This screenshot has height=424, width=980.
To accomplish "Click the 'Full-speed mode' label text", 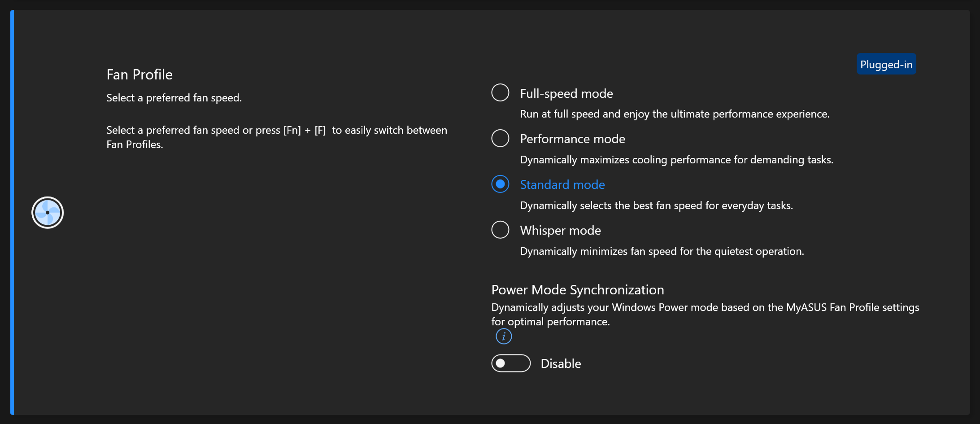I will coord(566,93).
